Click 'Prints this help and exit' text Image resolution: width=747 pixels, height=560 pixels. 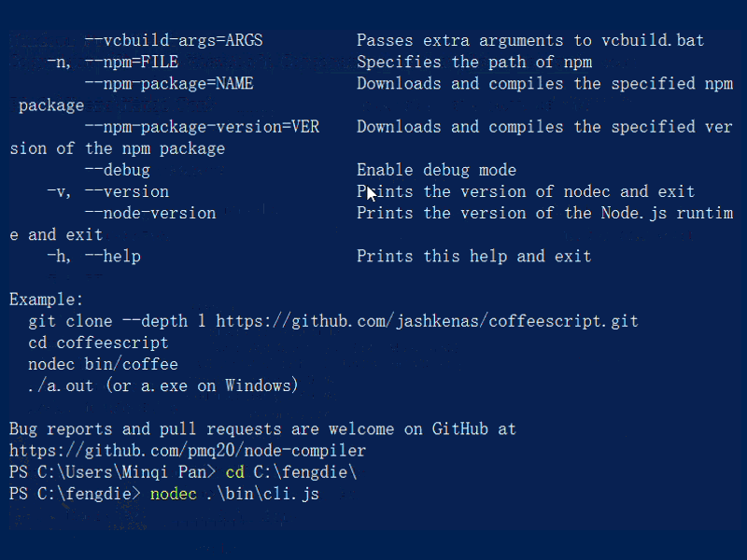[x=474, y=256]
